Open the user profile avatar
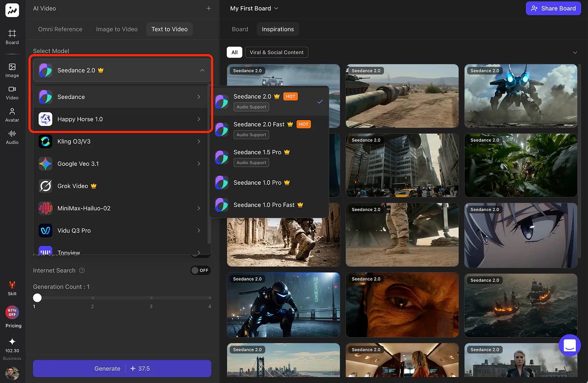 [12, 373]
